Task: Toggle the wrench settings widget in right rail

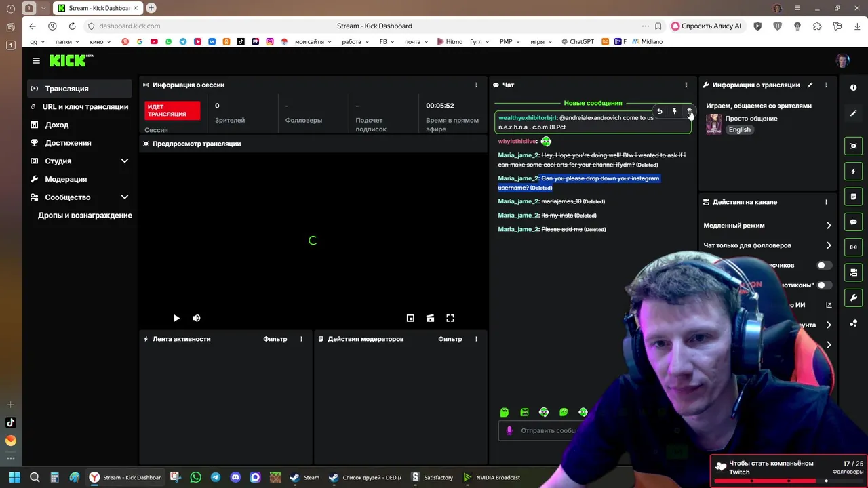Action: (854, 298)
